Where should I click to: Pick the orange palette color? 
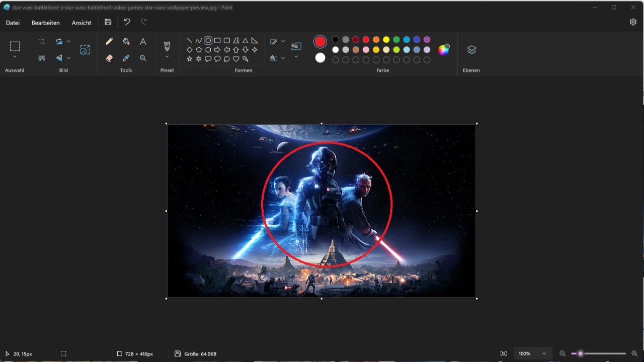(376, 40)
